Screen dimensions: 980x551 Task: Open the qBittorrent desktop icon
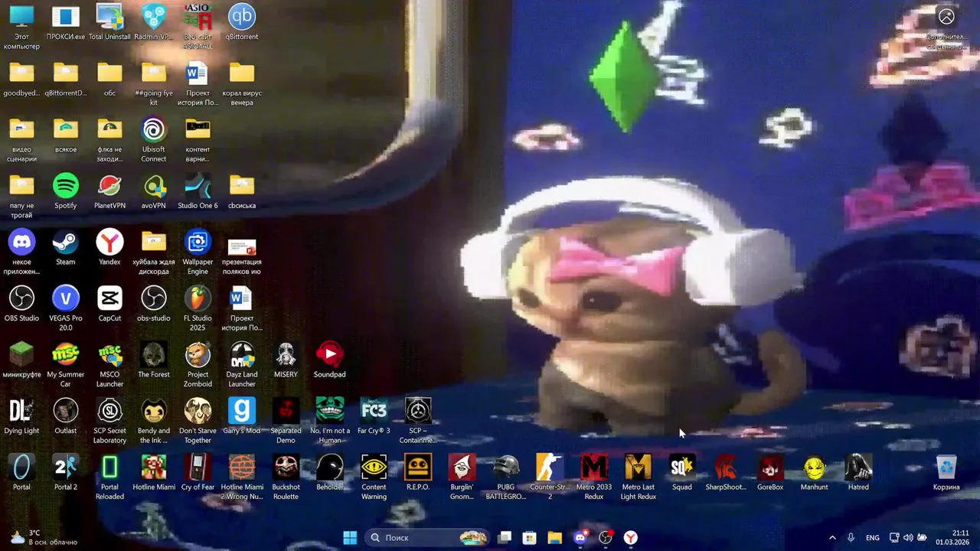[x=242, y=22]
